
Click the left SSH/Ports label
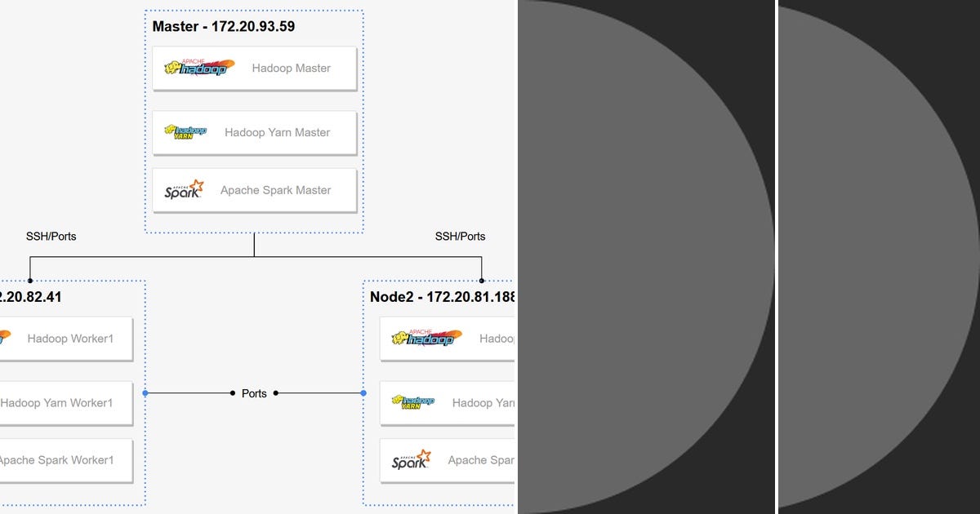[x=51, y=236]
